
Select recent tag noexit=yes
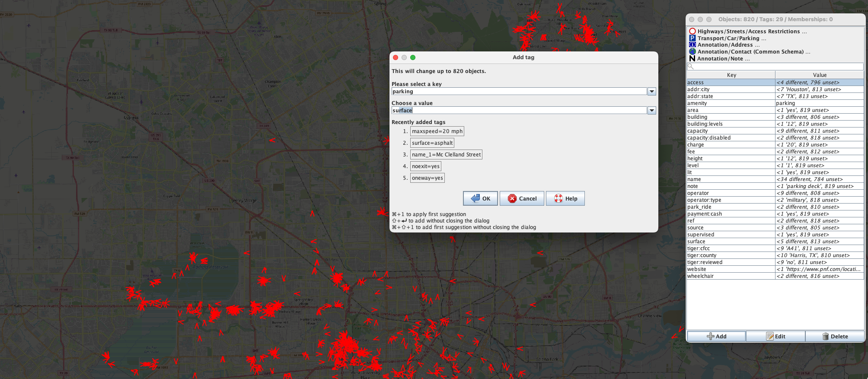[426, 166]
